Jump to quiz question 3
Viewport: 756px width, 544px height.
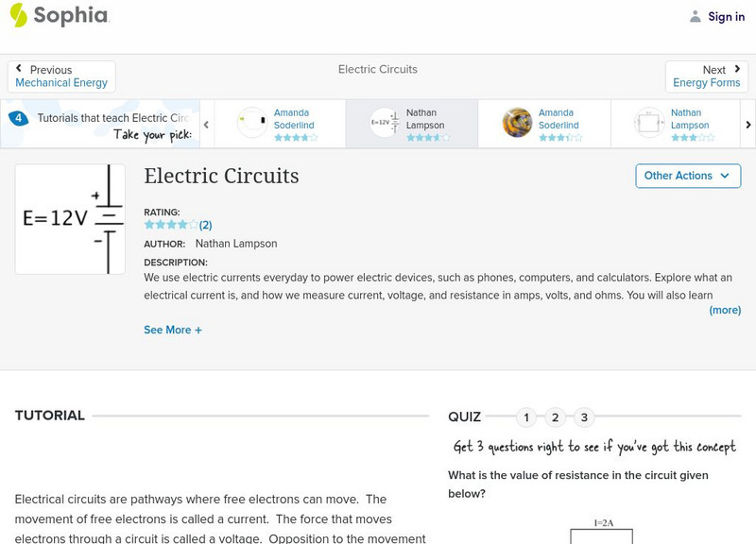tap(584, 417)
